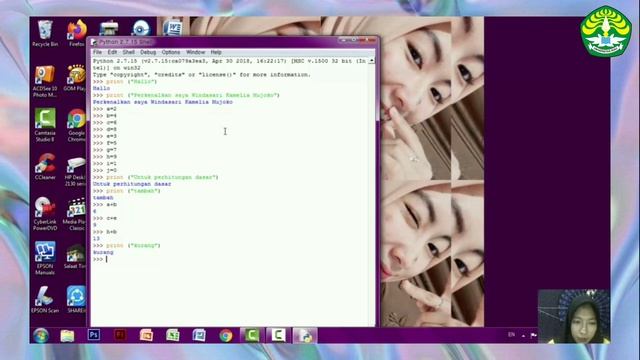Select the Python IDLE taskbar button
640x360 pixels.
(x=304, y=336)
